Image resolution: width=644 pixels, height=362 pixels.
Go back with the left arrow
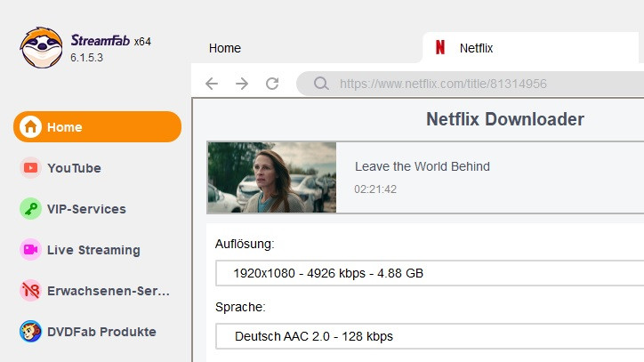tap(211, 84)
